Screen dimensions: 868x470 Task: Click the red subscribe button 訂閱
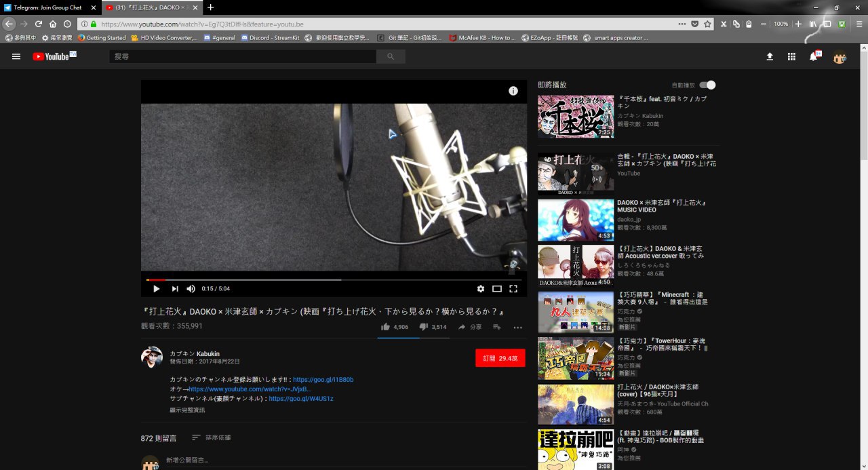pyautogui.click(x=500, y=358)
